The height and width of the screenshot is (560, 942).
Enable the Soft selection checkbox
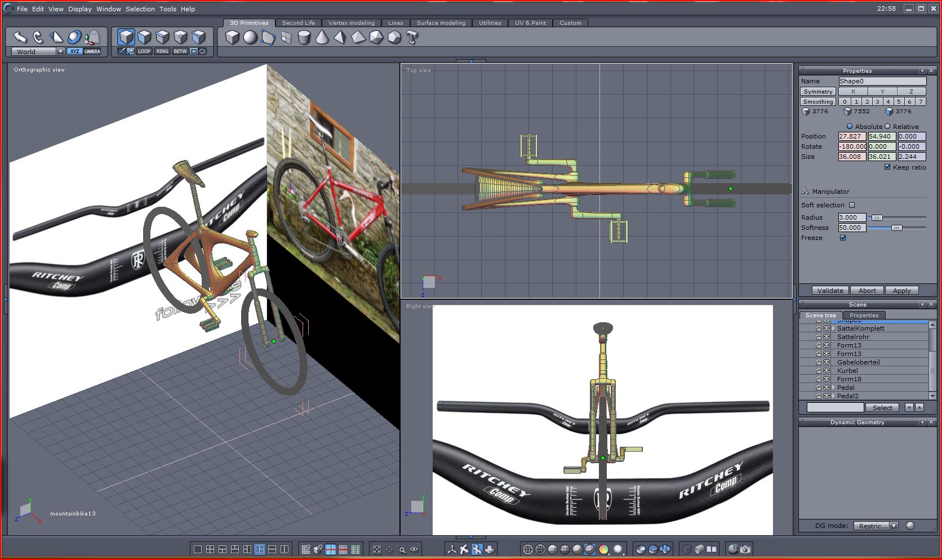click(x=852, y=205)
